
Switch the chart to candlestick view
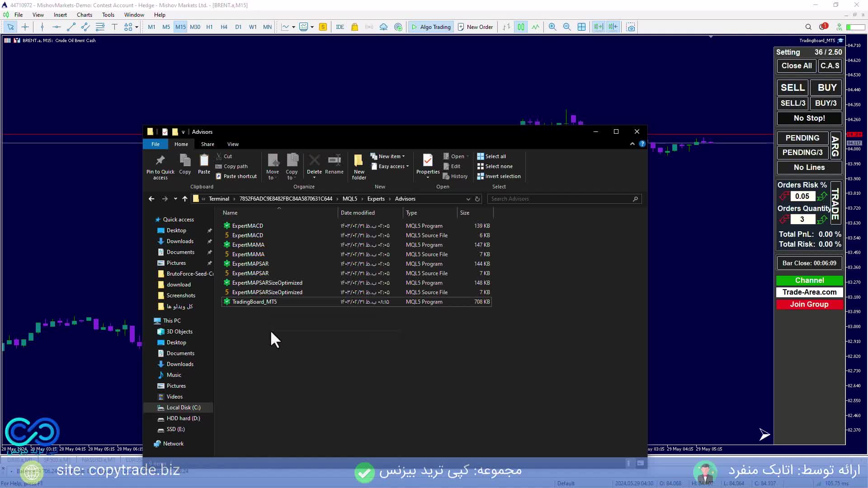(521, 27)
